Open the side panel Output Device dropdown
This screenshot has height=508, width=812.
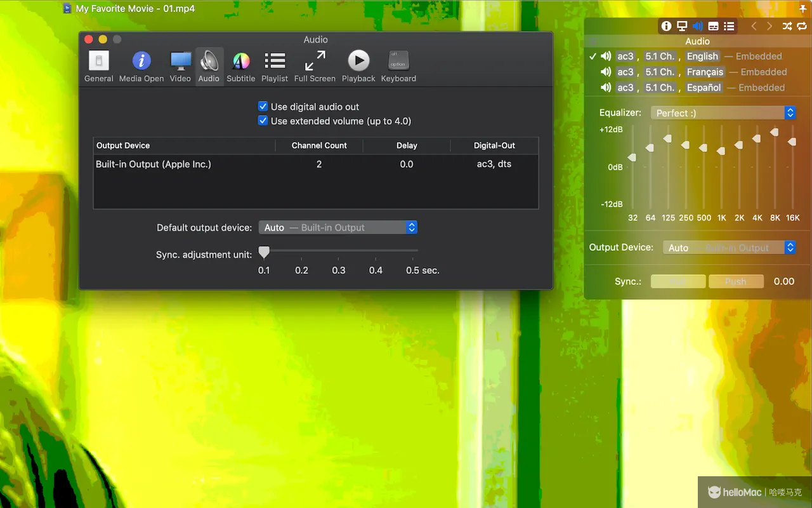click(x=730, y=248)
